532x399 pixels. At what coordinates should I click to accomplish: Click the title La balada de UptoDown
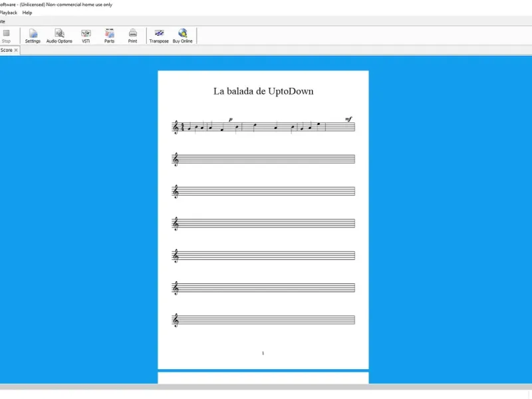(263, 91)
